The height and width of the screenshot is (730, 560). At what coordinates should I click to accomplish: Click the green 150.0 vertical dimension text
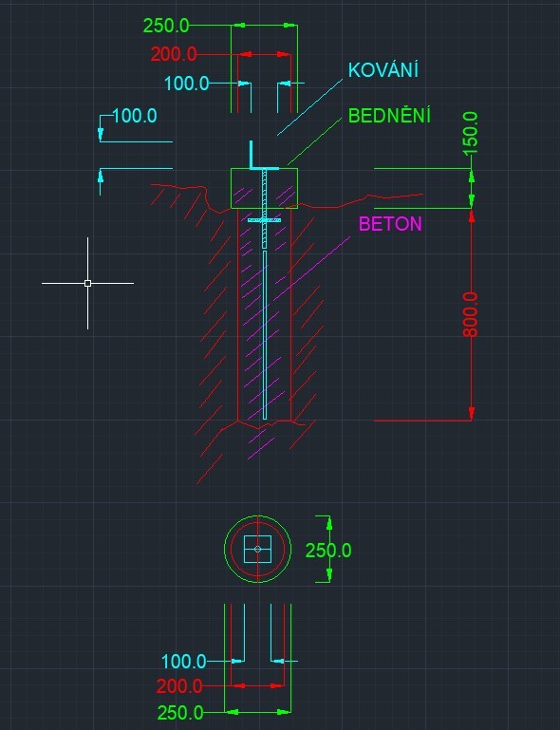point(471,134)
